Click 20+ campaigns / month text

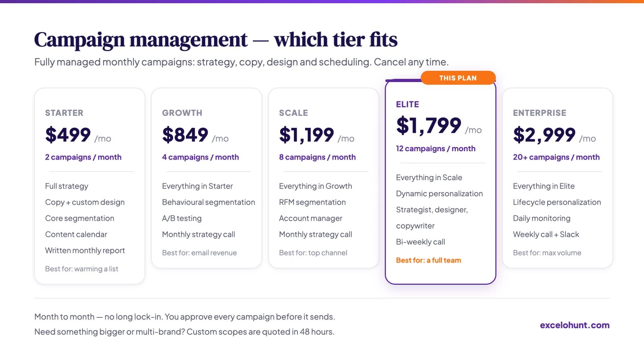[556, 157]
